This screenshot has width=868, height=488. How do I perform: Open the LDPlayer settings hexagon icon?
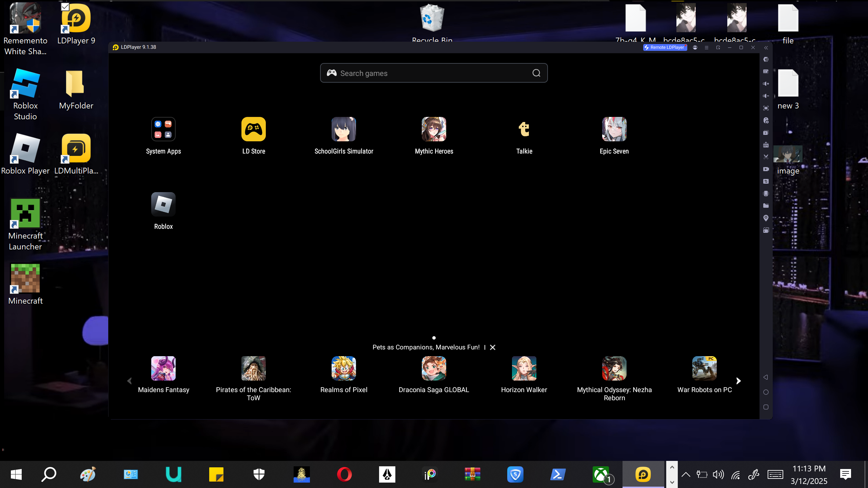766,59
